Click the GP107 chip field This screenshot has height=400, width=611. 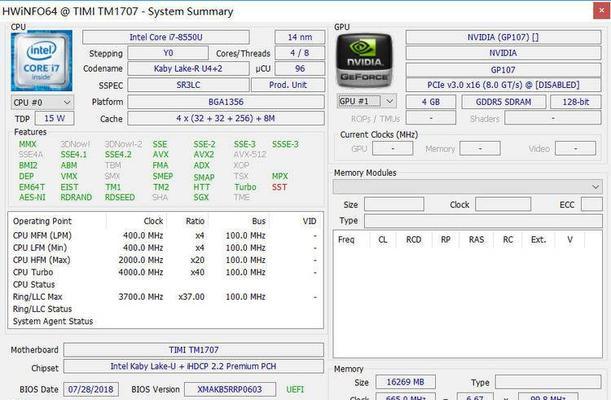point(503,70)
